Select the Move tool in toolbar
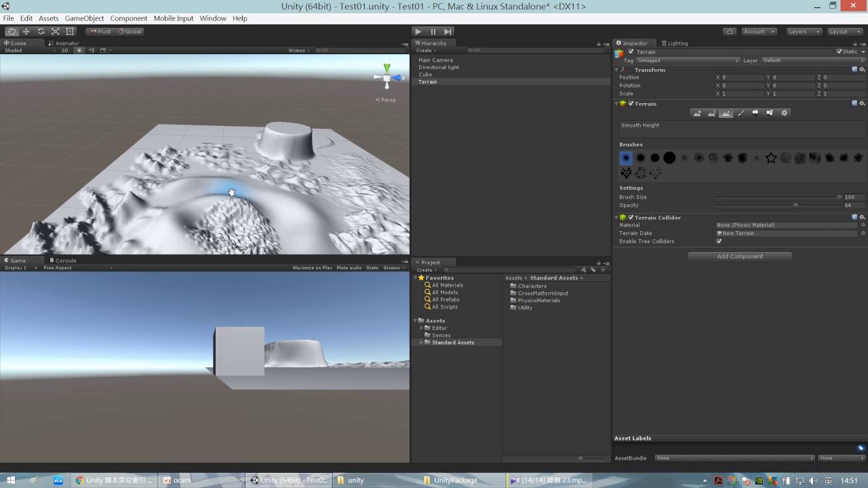Screen dimensions: 868x488 click(26, 31)
